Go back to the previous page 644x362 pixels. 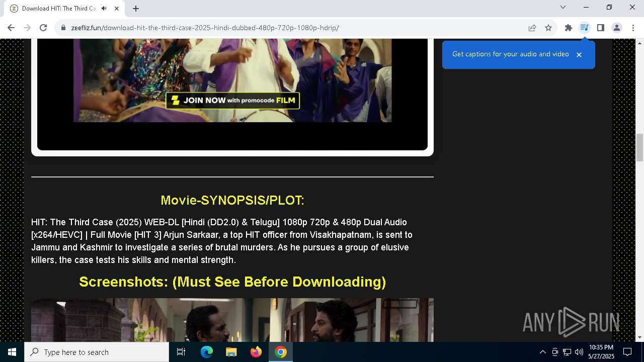click(x=11, y=28)
